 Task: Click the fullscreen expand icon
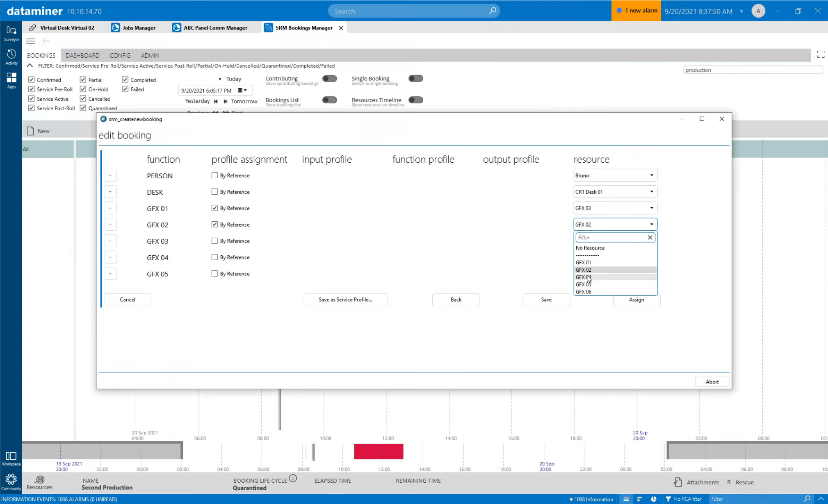[821, 54]
